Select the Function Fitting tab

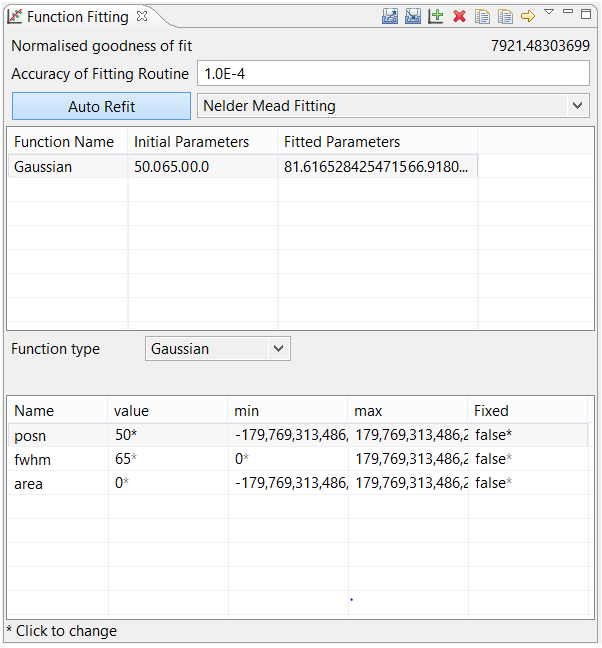pyautogui.click(x=76, y=17)
